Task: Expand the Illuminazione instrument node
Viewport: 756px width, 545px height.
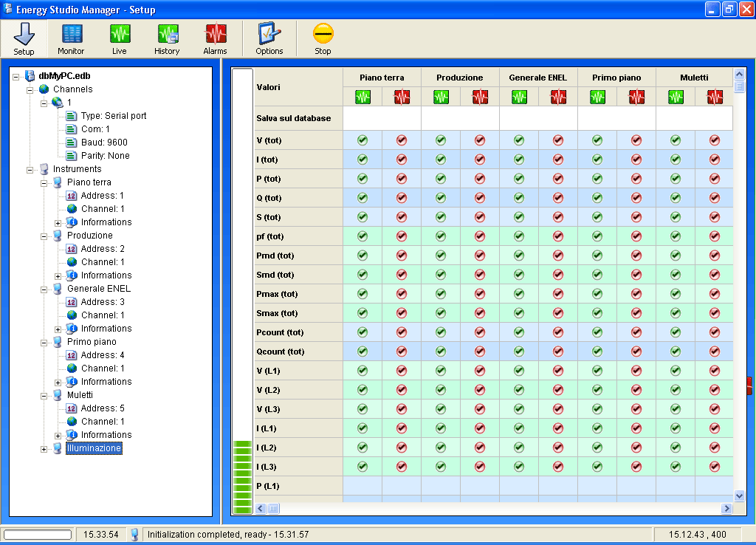Action: (44, 448)
